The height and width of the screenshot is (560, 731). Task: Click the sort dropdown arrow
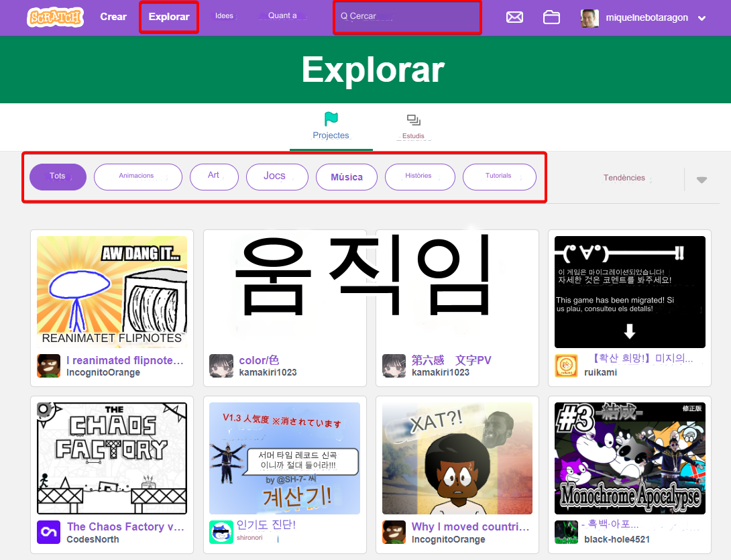pos(701,180)
